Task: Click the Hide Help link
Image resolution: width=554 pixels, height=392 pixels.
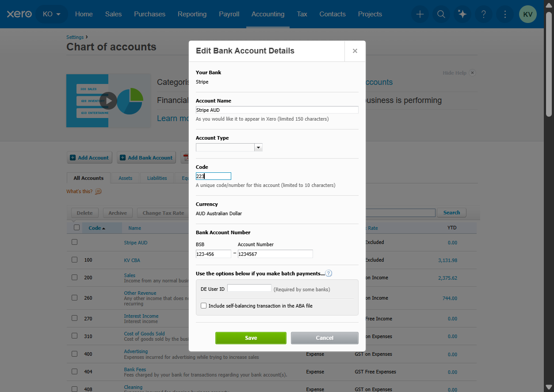Action: (x=455, y=73)
